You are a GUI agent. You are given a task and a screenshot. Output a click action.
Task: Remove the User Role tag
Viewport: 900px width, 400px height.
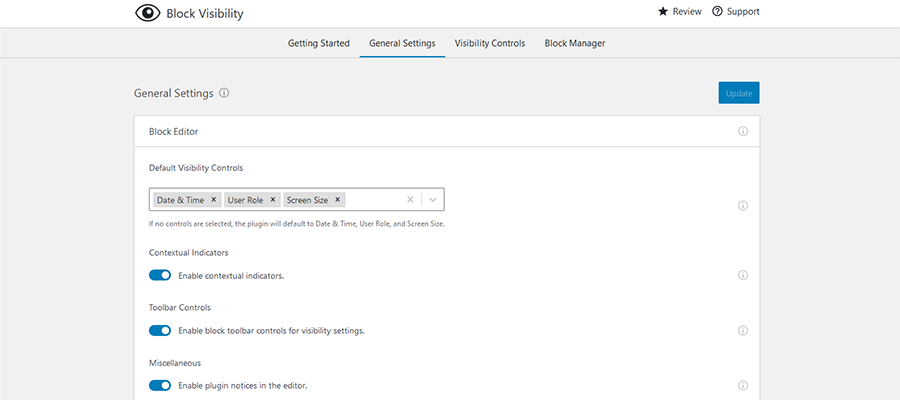pos(273,200)
